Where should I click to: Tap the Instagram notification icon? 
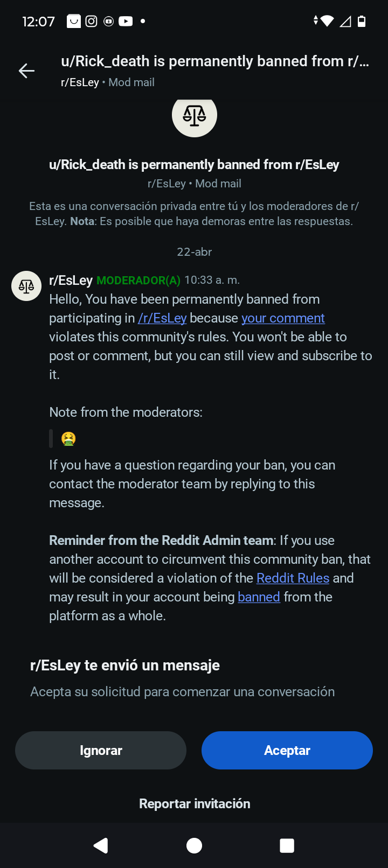pyautogui.click(x=92, y=21)
